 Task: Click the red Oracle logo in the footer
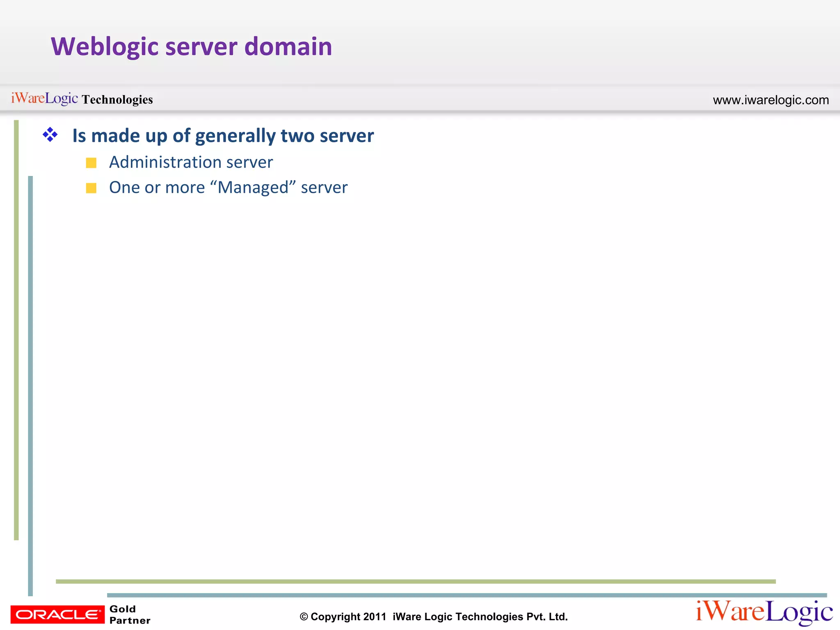pos(57,614)
